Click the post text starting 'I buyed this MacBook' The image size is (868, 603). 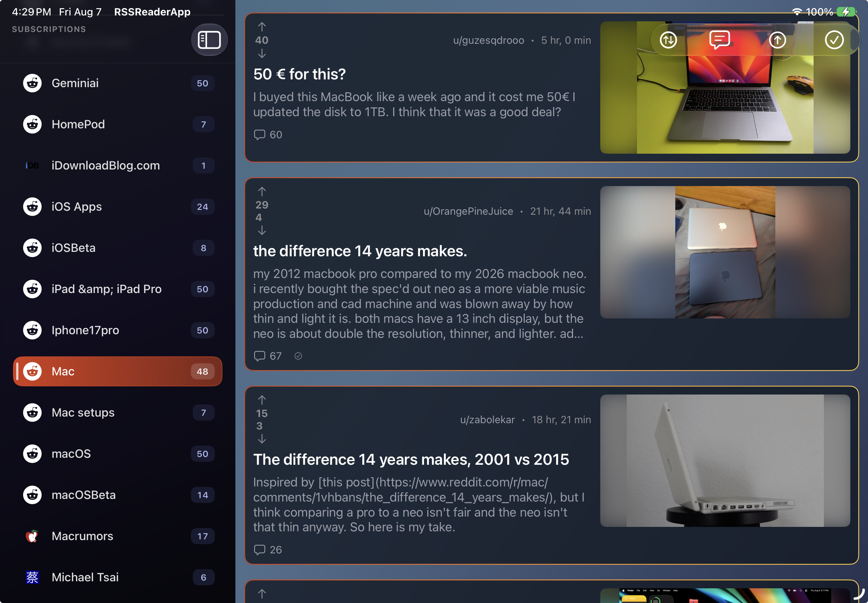415,104
